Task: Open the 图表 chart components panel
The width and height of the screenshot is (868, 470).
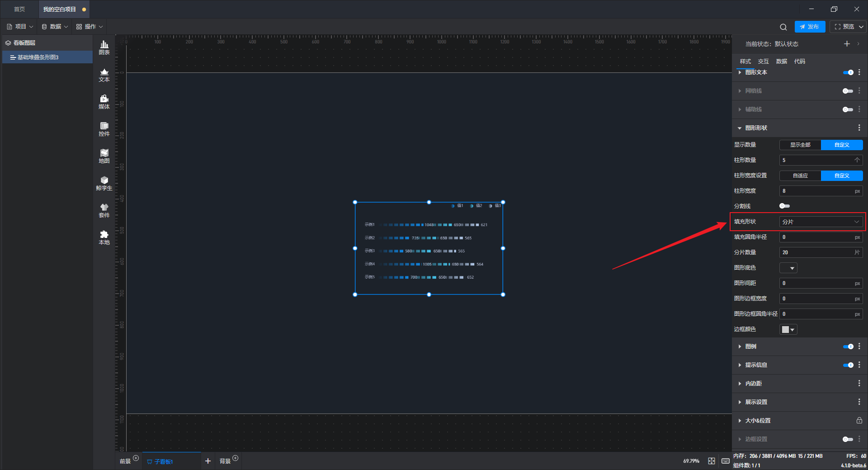Action: 104,47
